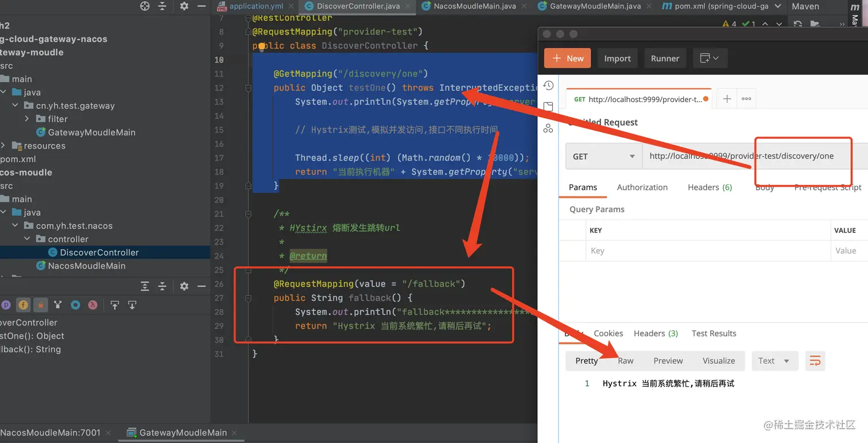Toggle show properties filter in Structure panel

point(6,305)
